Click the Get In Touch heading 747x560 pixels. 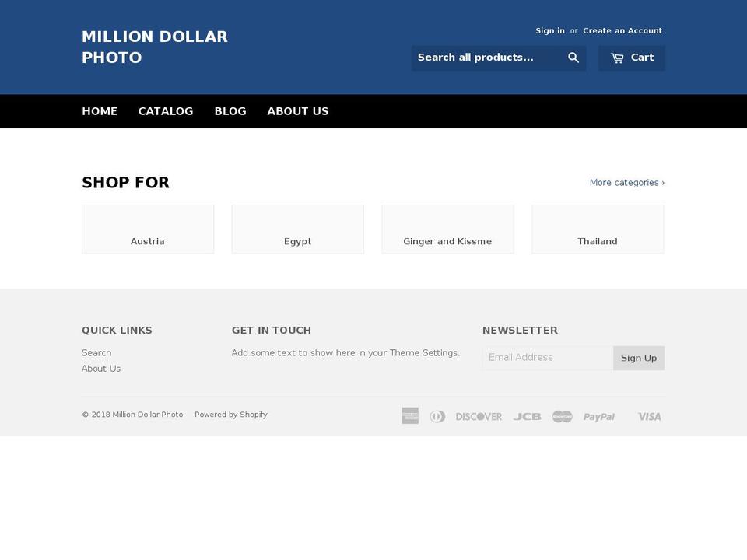(272, 331)
